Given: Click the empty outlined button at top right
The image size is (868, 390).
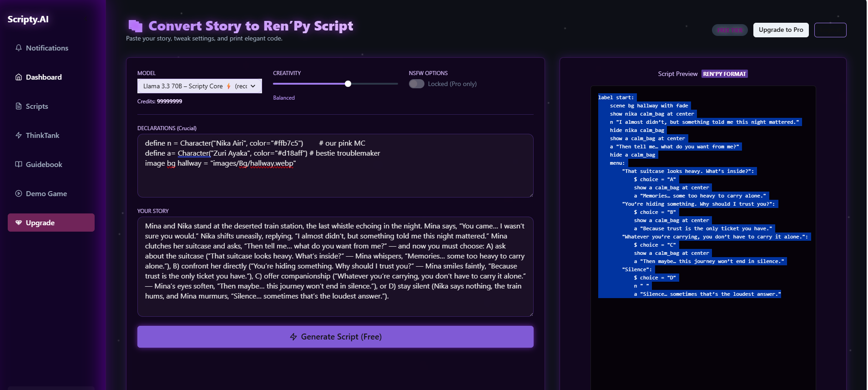Looking at the screenshot, I should tap(830, 30).
